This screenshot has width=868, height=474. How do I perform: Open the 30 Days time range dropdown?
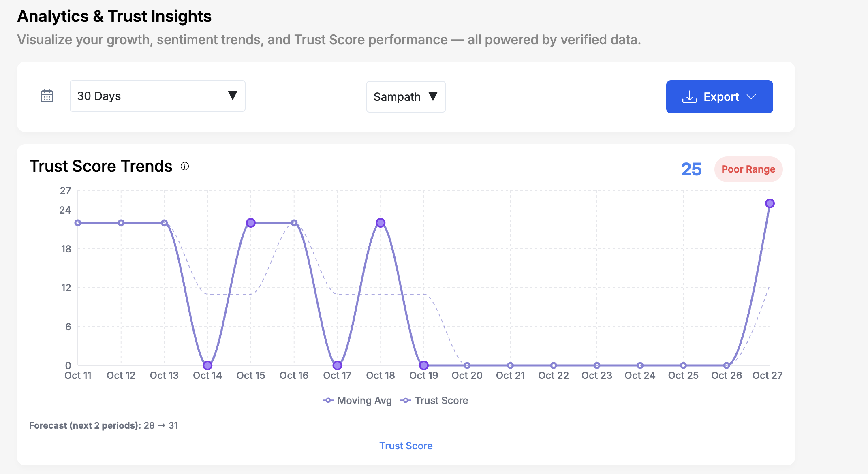157,96
